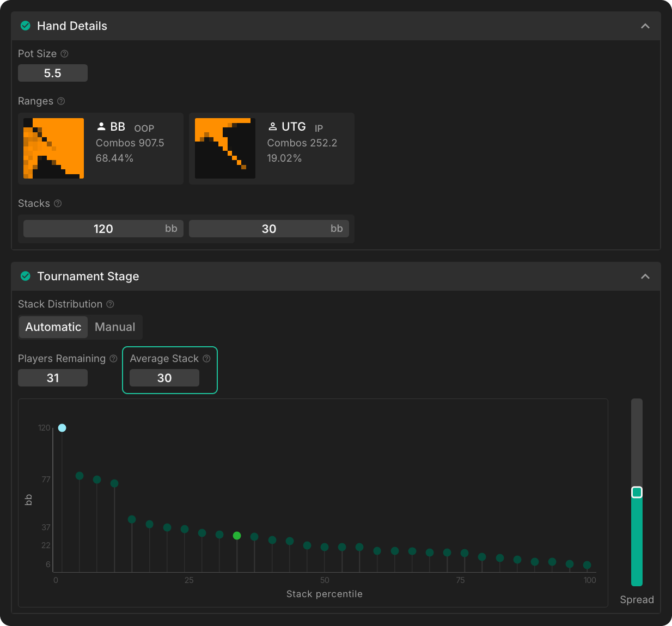Click the Hand Details green checkmark icon
672x626 pixels.
pos(25,26)
